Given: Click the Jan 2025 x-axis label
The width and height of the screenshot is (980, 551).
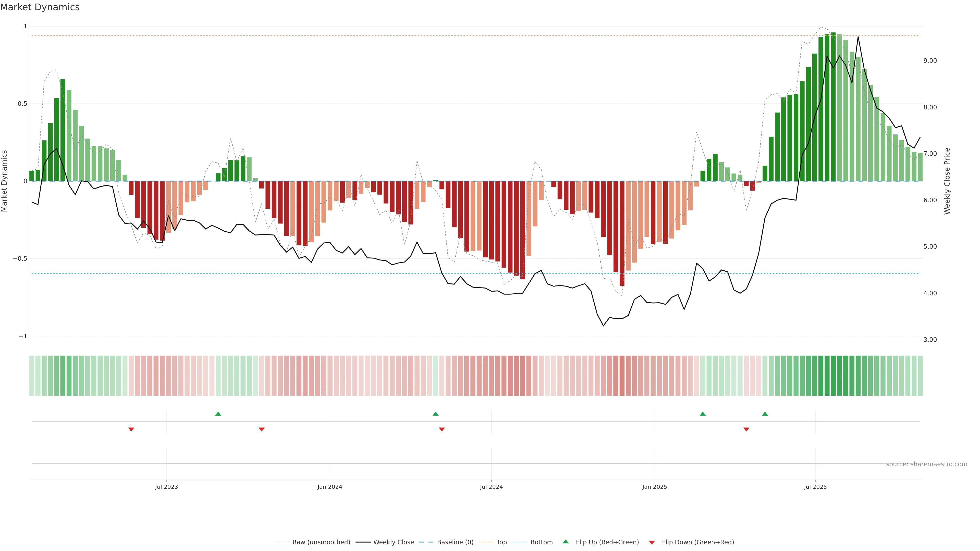Looking at the screenshot, I should click(654, 487).
